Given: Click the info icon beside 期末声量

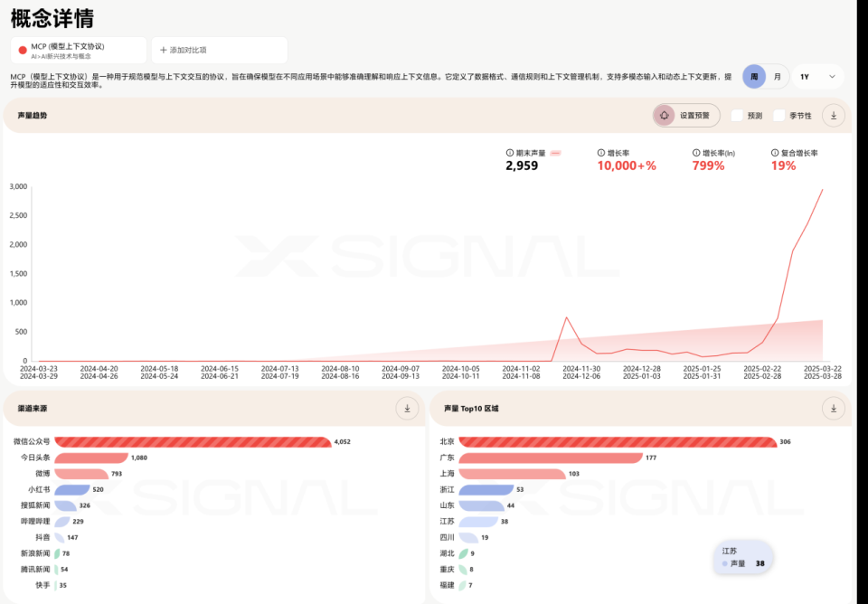Looking at the screenshot, I should pyautogui.click(x=510, y=153).
